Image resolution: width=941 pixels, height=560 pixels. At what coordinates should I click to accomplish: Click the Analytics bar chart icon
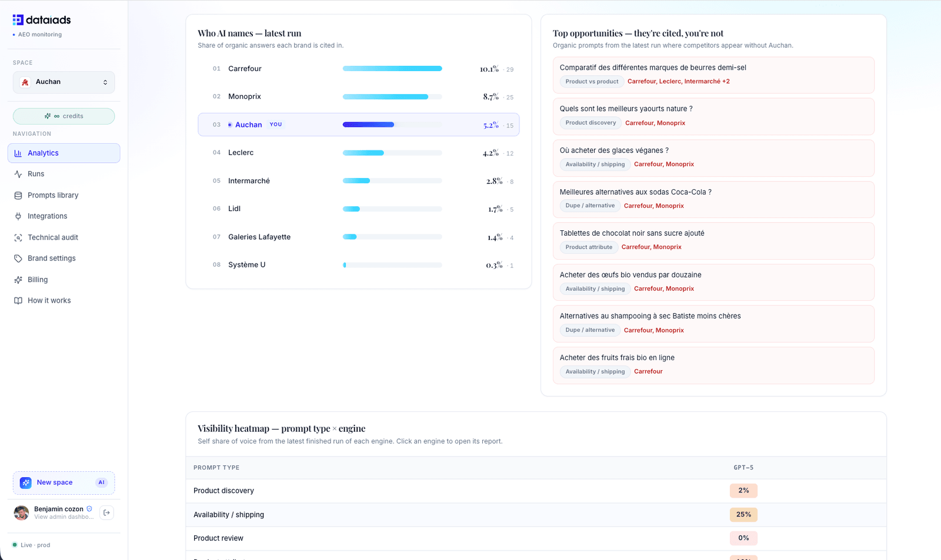click(x=18, y=153)
